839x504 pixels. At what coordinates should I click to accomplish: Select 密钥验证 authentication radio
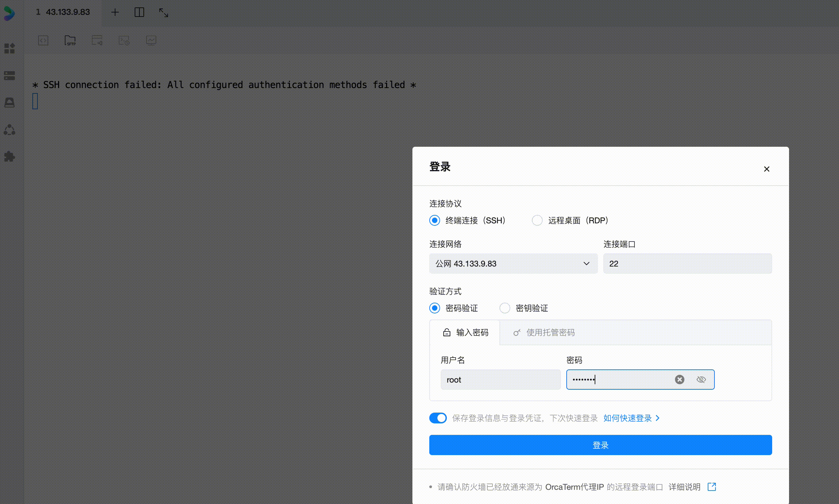(505, 308)
